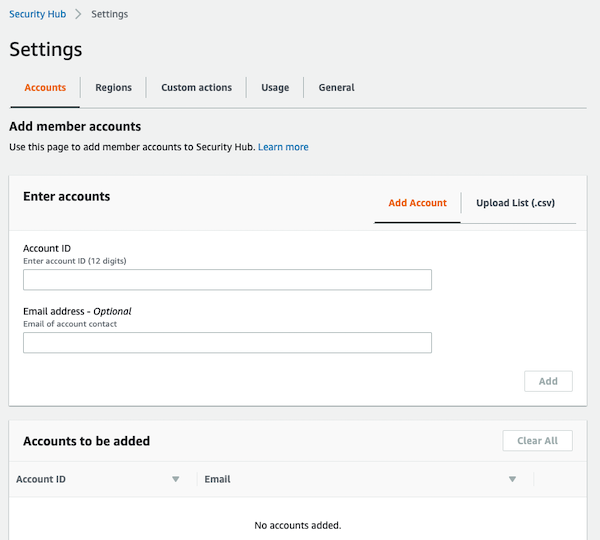Focus the Email address input field

(227, 343)
